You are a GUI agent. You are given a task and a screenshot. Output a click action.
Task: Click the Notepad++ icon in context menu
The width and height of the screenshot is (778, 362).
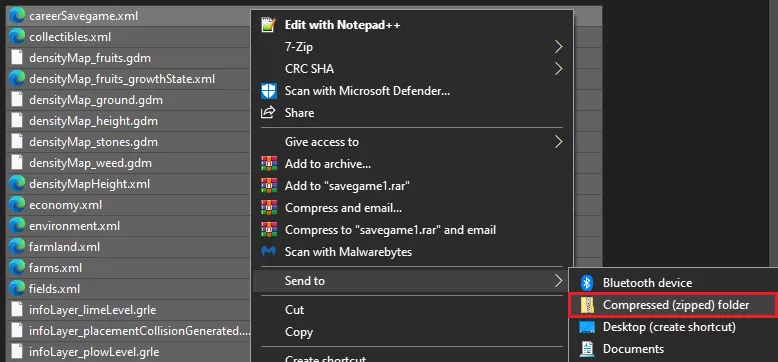coord(268,25)
